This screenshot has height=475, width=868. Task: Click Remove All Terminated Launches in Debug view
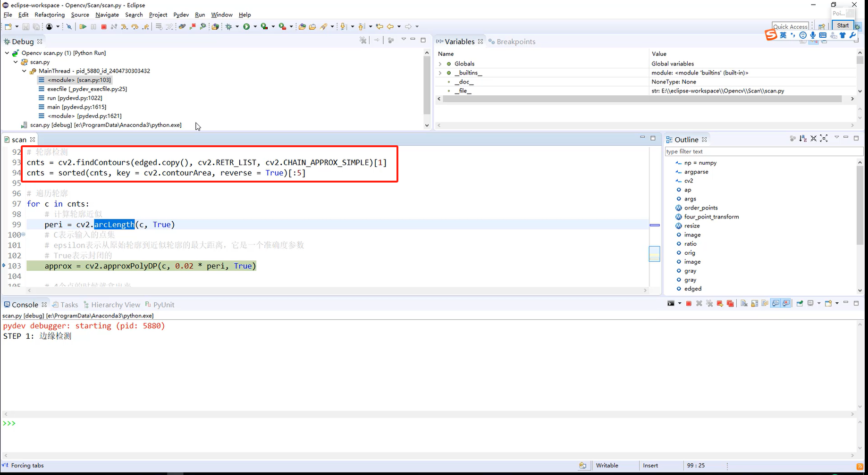click(x=363, y=40)
